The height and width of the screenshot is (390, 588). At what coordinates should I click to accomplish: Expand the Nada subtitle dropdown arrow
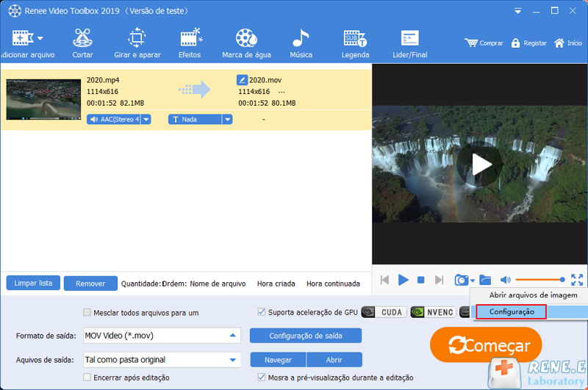(x=227, y=120)
